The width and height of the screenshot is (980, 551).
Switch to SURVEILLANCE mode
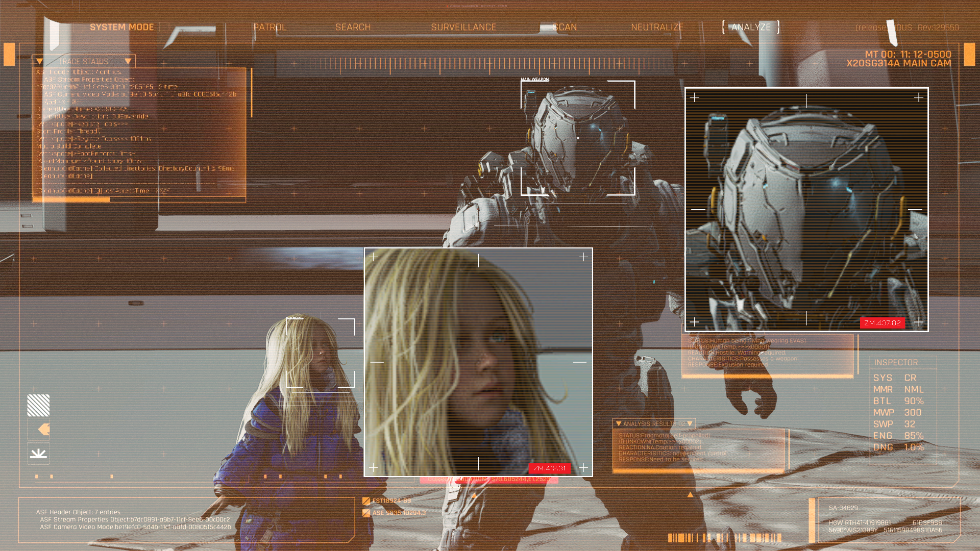click(463, 27)
